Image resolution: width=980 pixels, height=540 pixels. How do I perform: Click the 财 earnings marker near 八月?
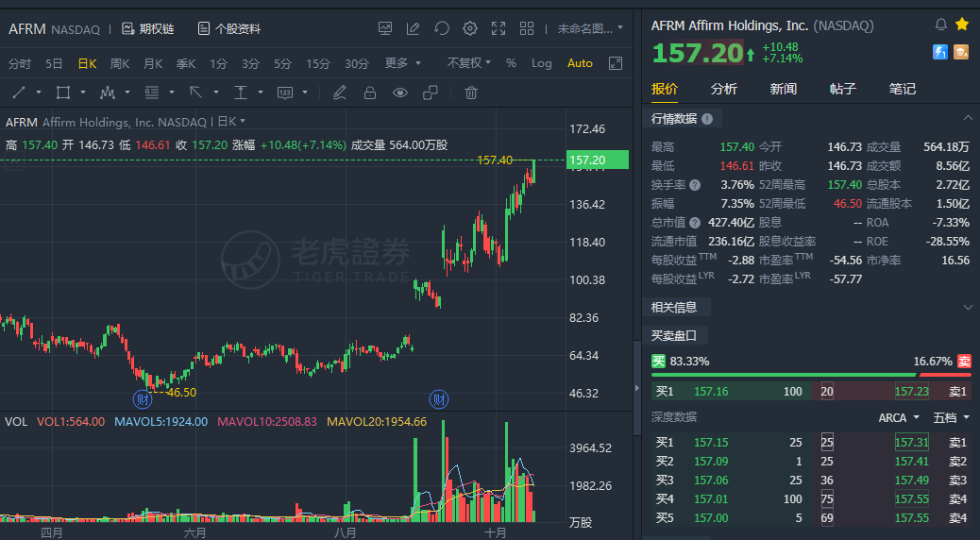439,398
